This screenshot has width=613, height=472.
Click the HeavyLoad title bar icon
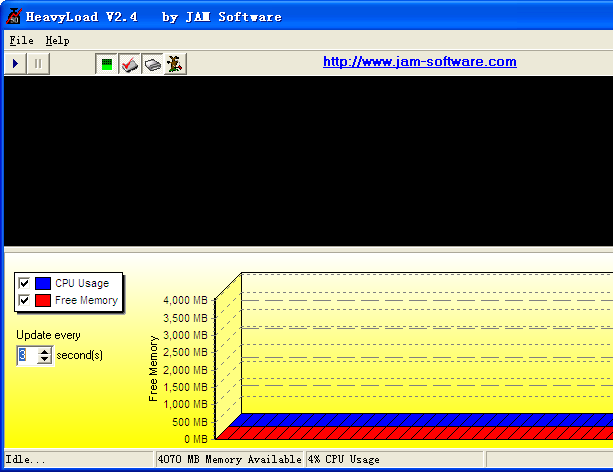(14, 16)
